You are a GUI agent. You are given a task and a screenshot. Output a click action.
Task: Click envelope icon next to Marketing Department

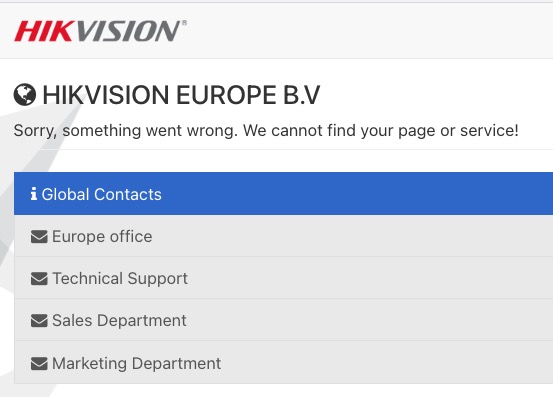point(39,364)
